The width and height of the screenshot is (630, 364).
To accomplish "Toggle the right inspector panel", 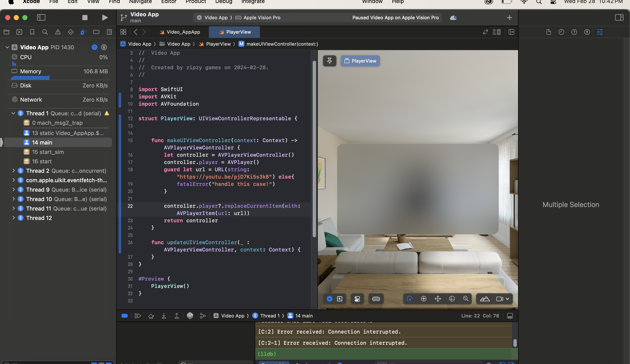I will (619, 18).
